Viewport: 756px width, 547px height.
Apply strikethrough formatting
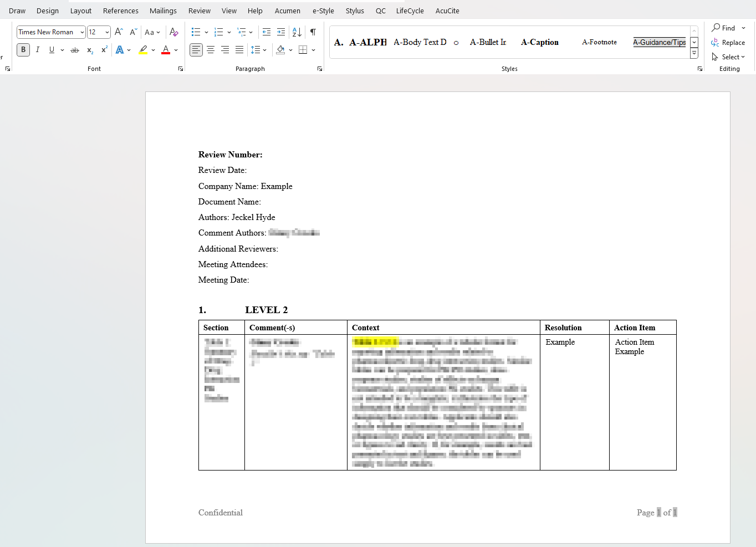click(x=75, y=50)
